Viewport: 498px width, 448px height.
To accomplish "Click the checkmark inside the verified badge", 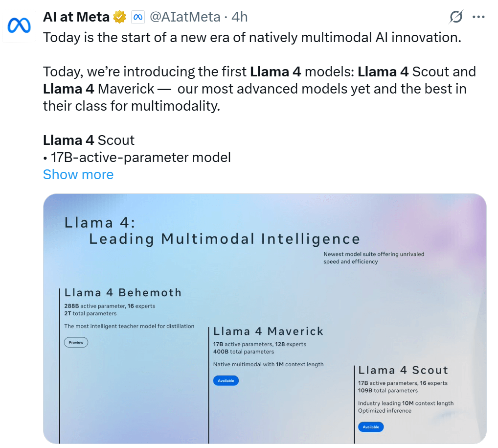I will tap(119, 16).
